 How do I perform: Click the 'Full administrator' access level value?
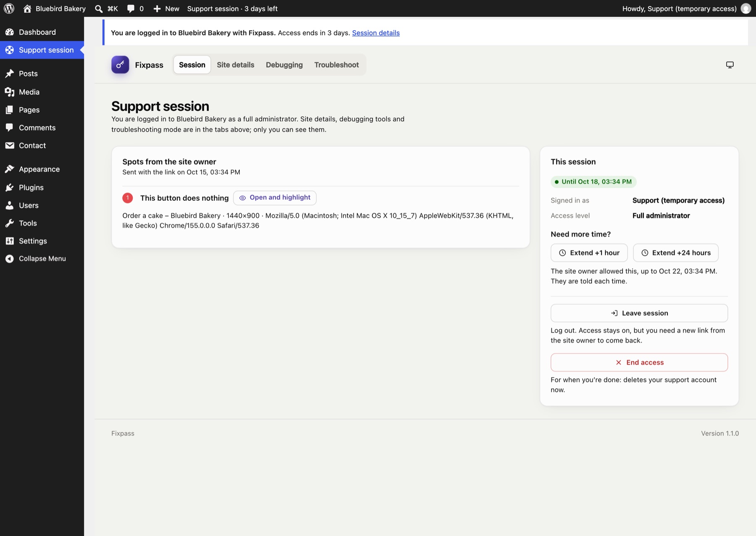point(661,215)
